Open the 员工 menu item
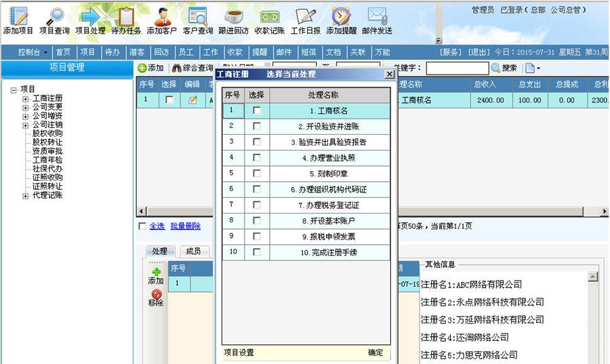This screenshot has width=610, height=364. (186, 52)
